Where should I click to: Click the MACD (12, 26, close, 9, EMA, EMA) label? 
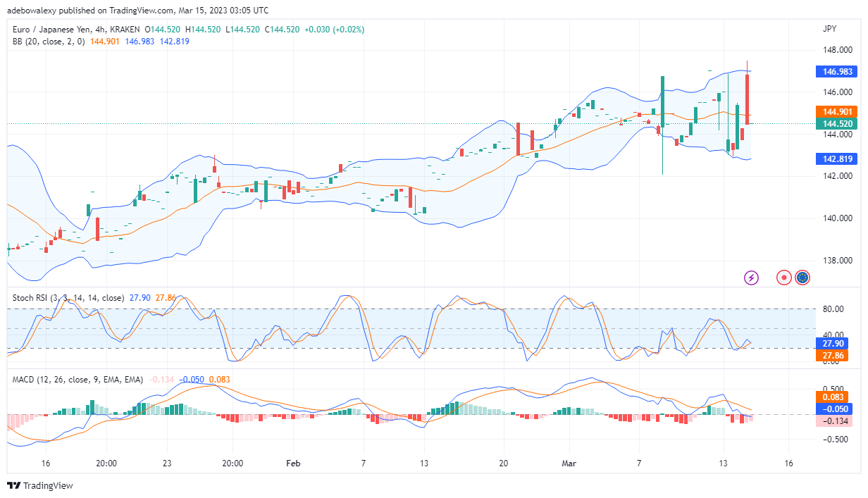[x=77, y=380]
